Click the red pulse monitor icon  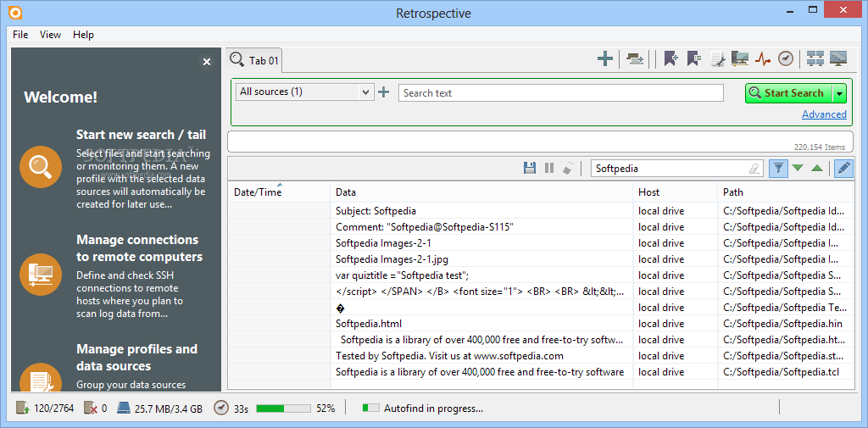point(763,58)
